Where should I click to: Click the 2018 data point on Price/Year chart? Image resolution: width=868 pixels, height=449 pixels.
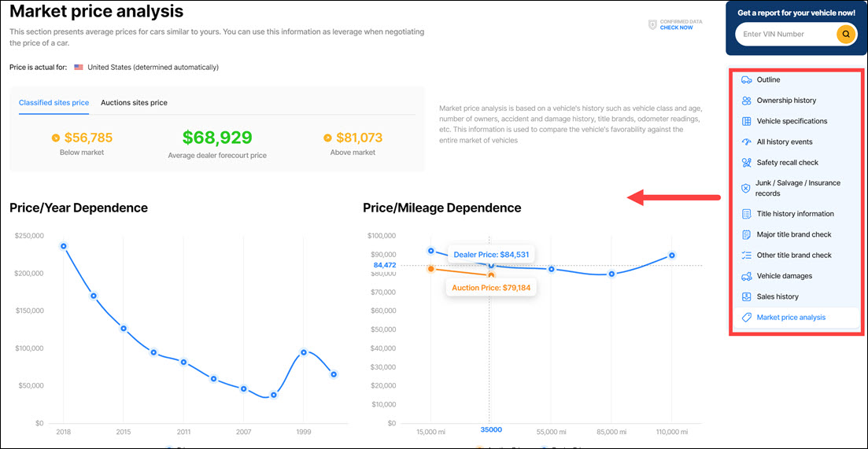[x=64, y=246]
